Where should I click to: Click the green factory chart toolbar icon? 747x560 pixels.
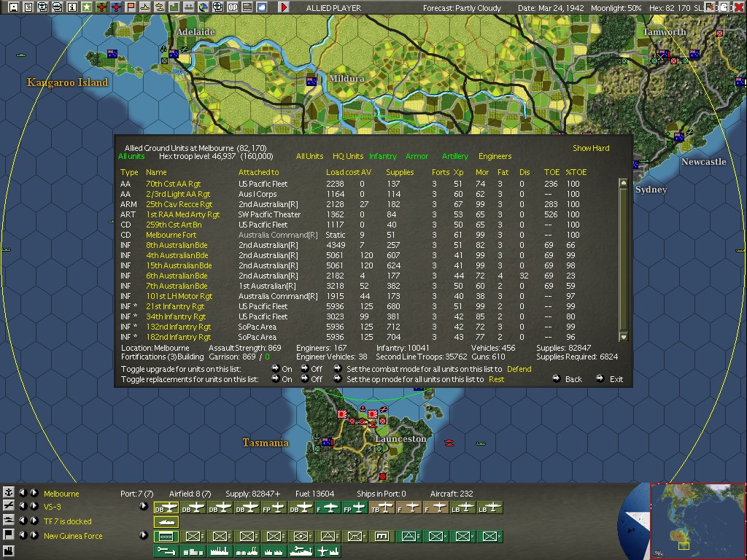tap(174, 7)
